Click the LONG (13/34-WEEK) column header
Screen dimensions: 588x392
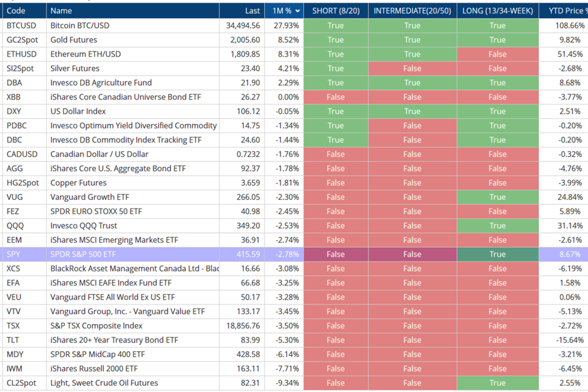(498, 11)
